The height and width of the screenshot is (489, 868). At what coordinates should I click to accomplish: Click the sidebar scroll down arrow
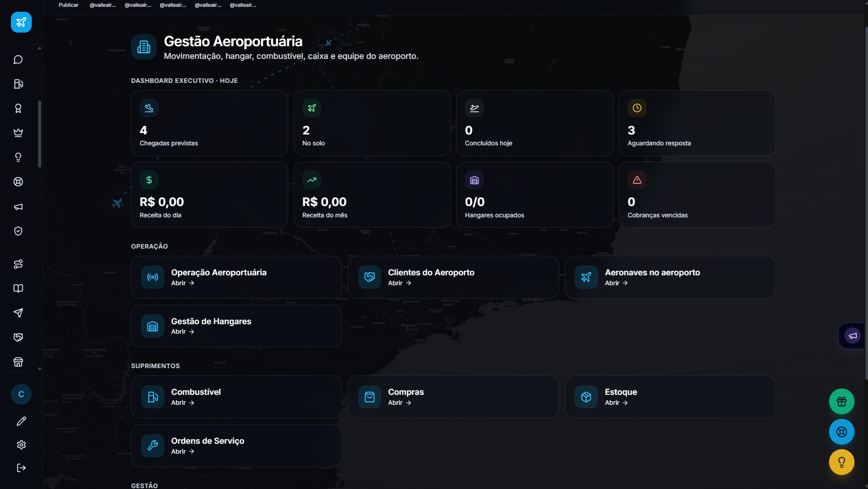(x=39, y=369)
